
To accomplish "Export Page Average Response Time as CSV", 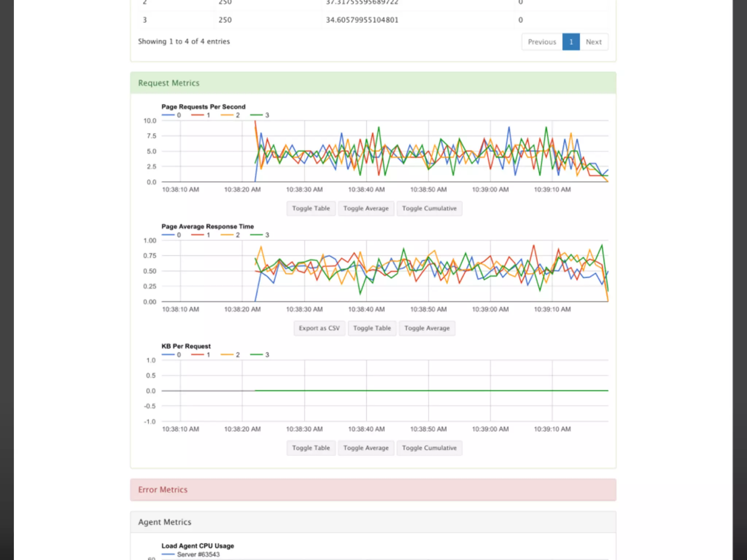I will [x=319, y=328].
